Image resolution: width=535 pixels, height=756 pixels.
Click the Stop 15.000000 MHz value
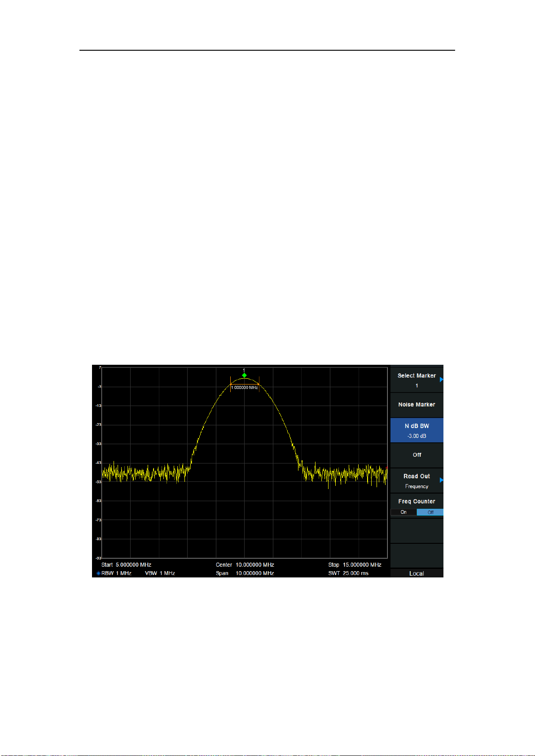[x=355, y=565]
